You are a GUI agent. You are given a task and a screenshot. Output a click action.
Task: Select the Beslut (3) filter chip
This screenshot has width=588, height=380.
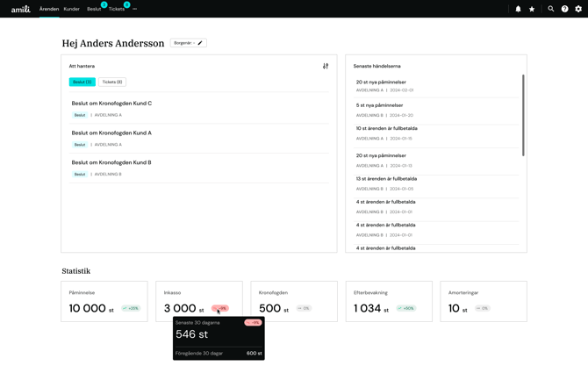click(82, 82)
